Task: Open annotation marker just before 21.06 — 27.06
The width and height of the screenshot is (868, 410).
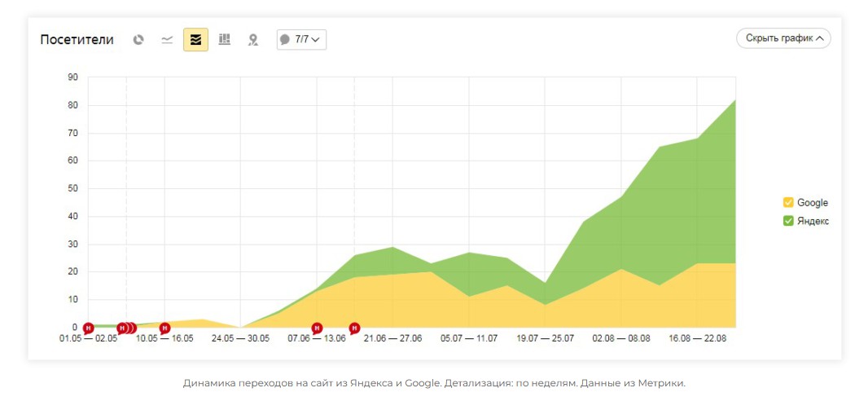Action: pos(355,328)
